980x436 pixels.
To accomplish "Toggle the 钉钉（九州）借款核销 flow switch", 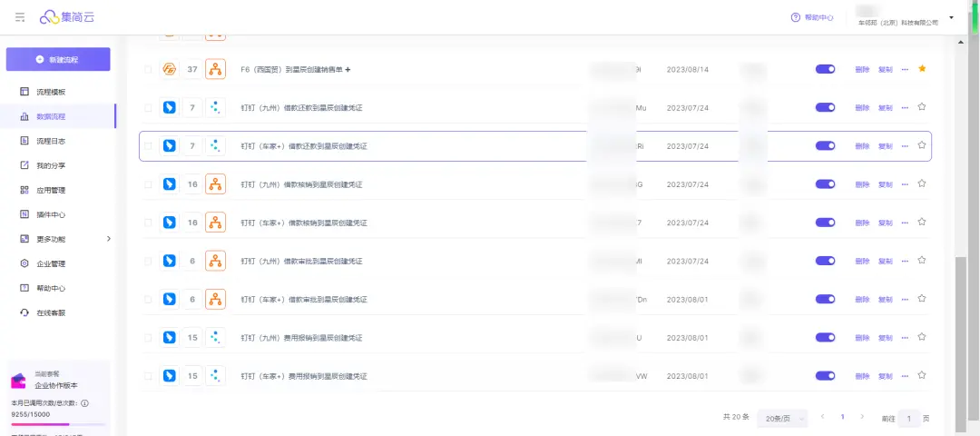I will click(x=825, y=183).
